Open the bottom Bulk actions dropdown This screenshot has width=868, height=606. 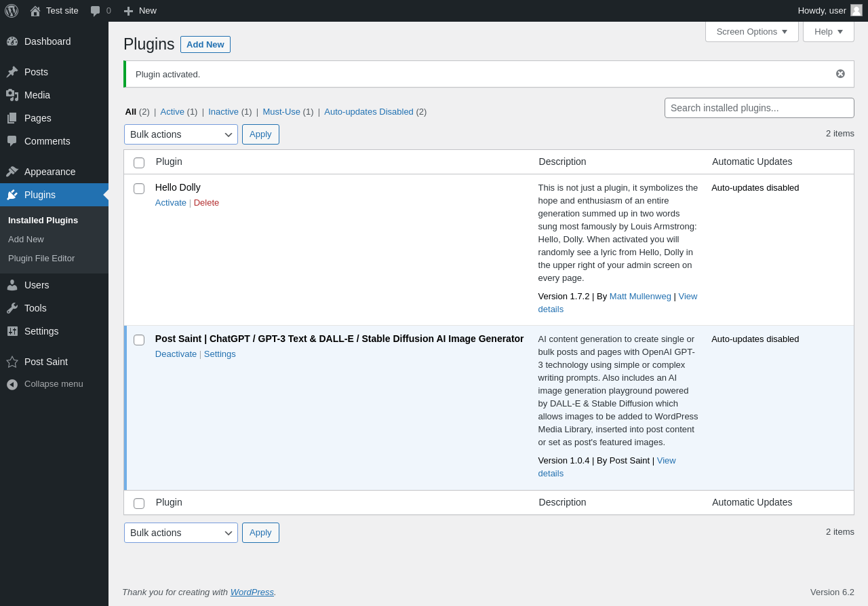(181, 533)
